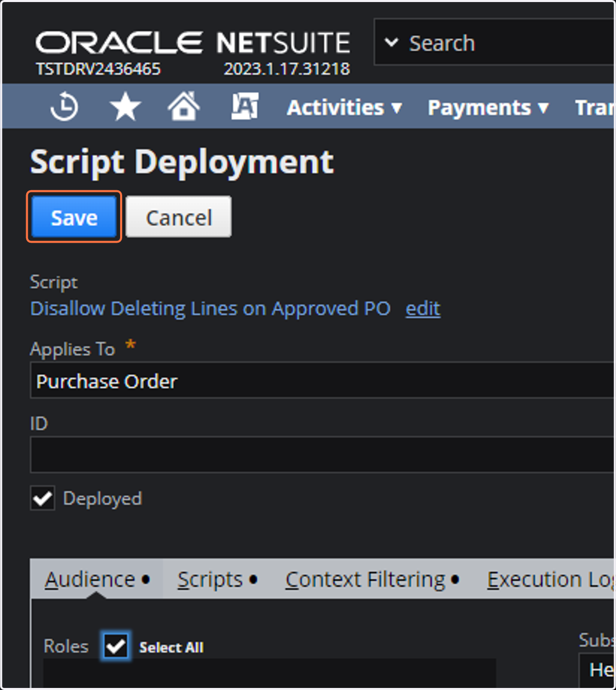Click the edit link beside the script name
Viewport: 616px width, 690px height.
(423, 309)
